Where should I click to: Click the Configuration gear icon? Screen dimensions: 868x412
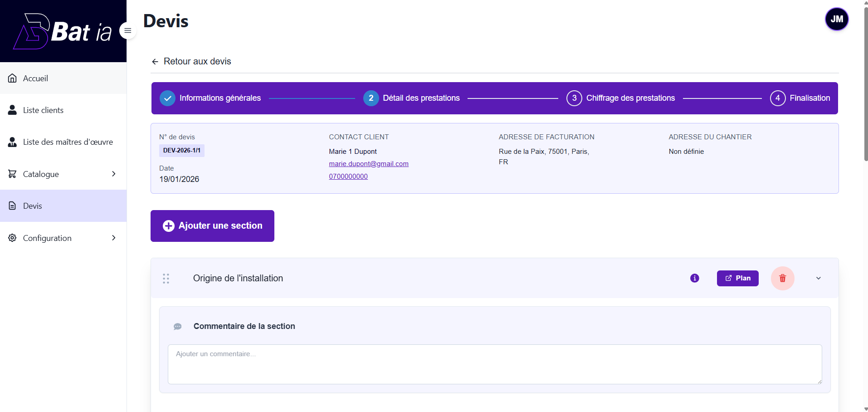point(12,237)
